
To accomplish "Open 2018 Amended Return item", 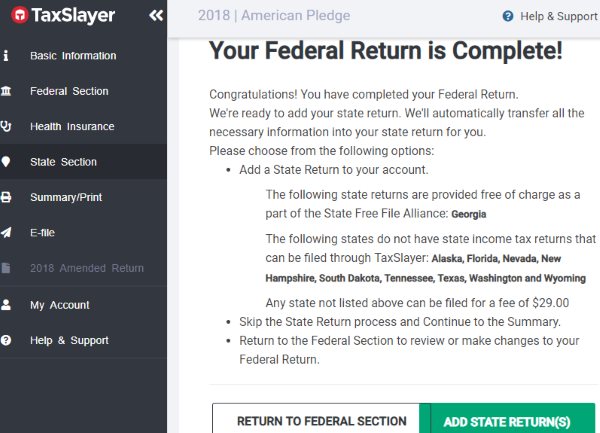I will [x=86, y=268].
